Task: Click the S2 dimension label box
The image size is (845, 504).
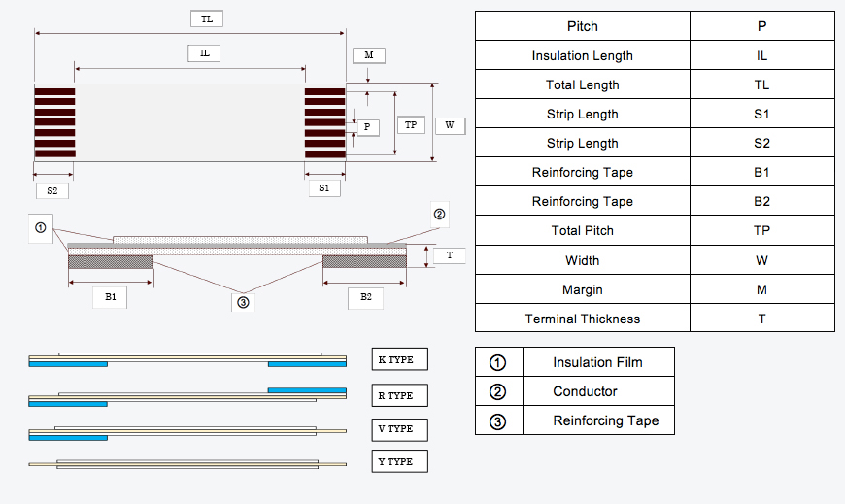Action: 51,189
